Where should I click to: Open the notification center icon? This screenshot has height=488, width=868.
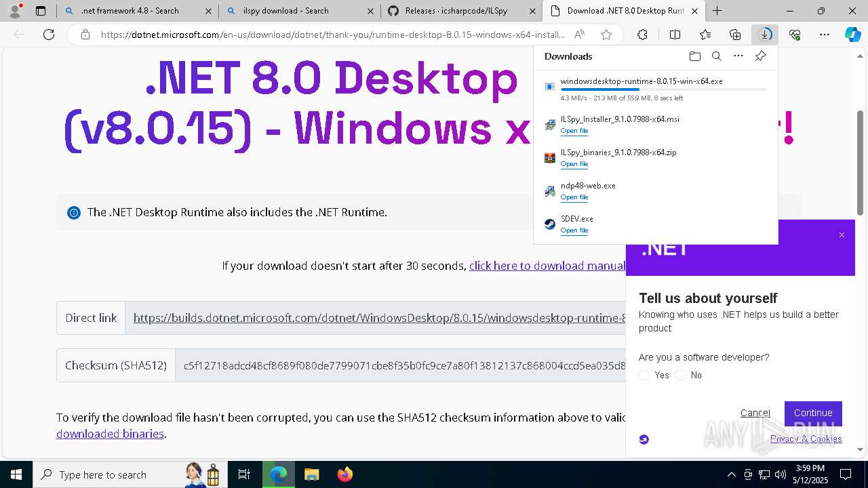[x=846, y=474]
